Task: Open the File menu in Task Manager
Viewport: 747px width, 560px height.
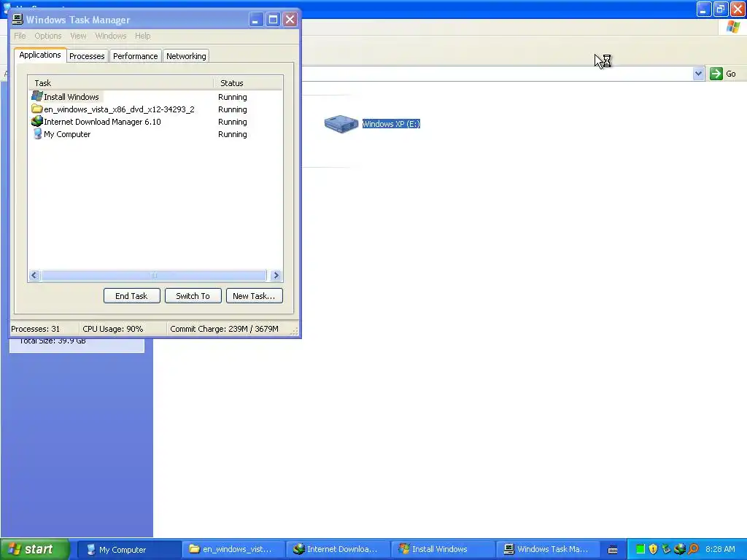Action: click(20, 36)
